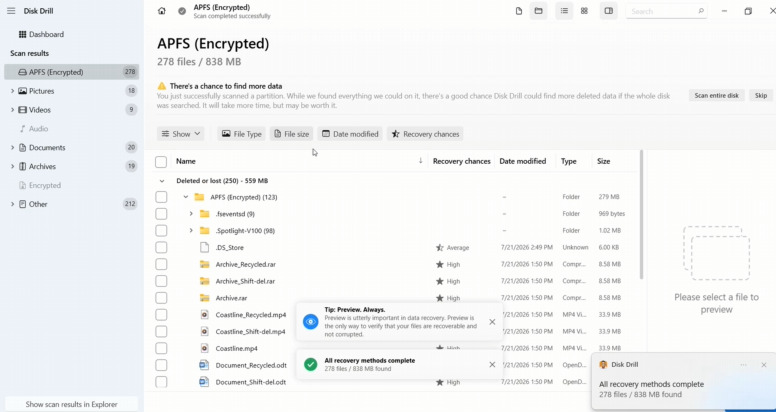
Task: Select the Coastline.mp4 file row
Action: tap(237, 349)
